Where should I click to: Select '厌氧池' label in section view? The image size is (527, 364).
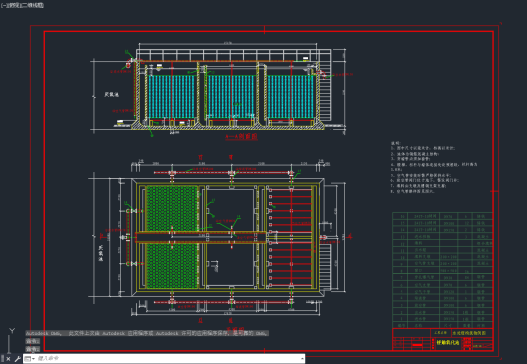pos(111,95)
